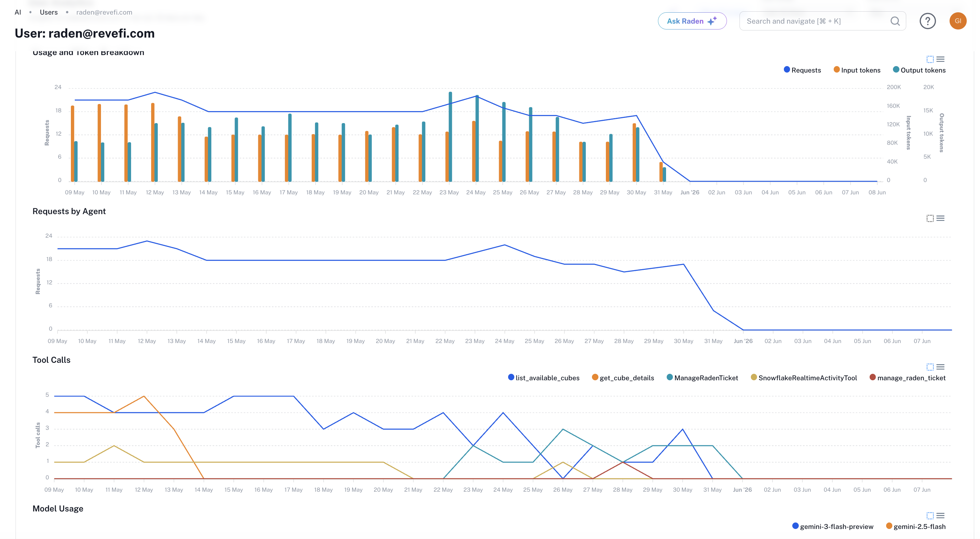980x539 pixels.
Task: Click the magnifier icon in the search box
Action: 895,21
